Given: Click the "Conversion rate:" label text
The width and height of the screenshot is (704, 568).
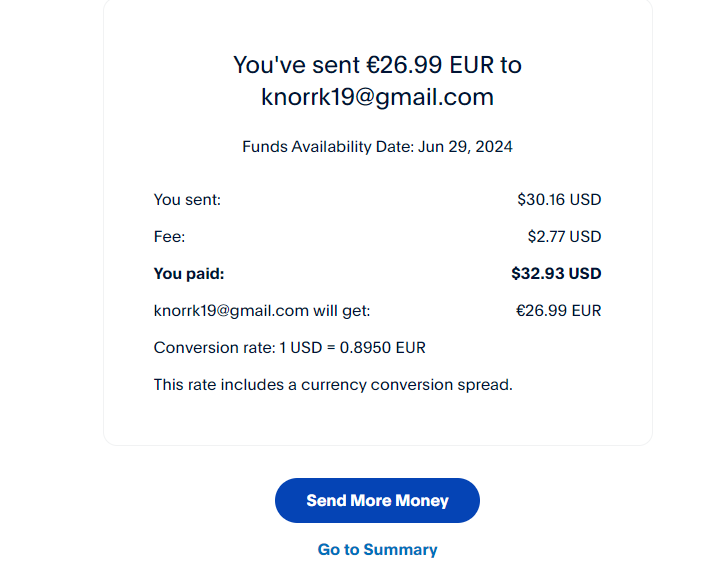Looking at the screenshot, I should pyautogui.click(x=213, y=348).
